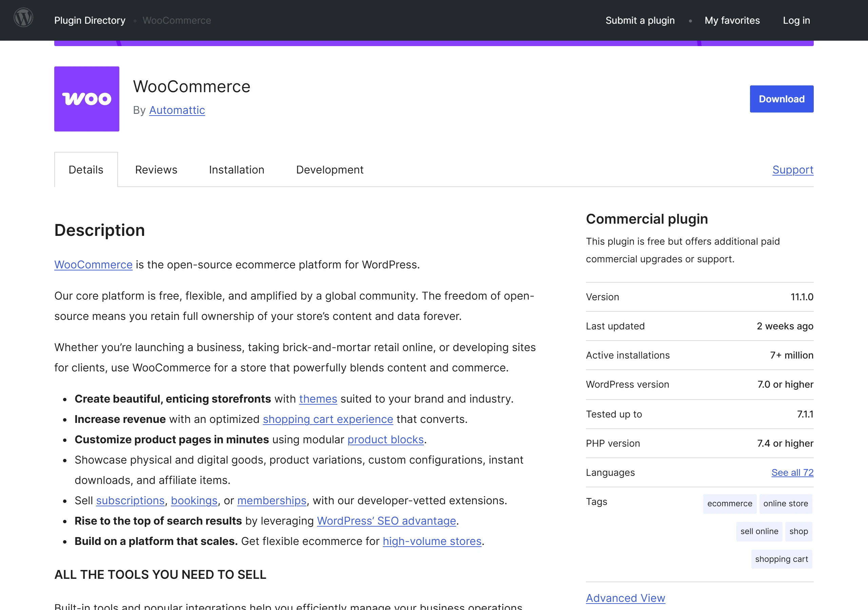This screenshot has height=610, width=868.
Task: Click the '2 weeks ago' last updated value
Action: pyautogui.click(x=785, y=326)
